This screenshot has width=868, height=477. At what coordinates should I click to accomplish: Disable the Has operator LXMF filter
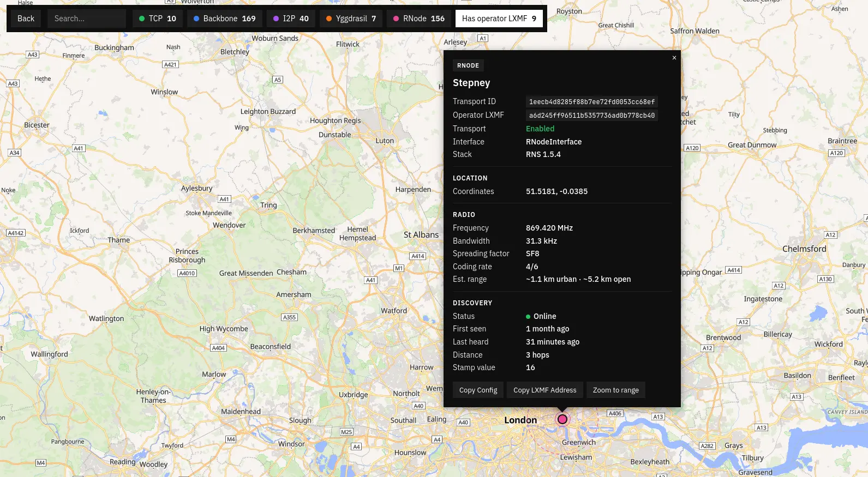pyautogui.click(x=499, y=19)
